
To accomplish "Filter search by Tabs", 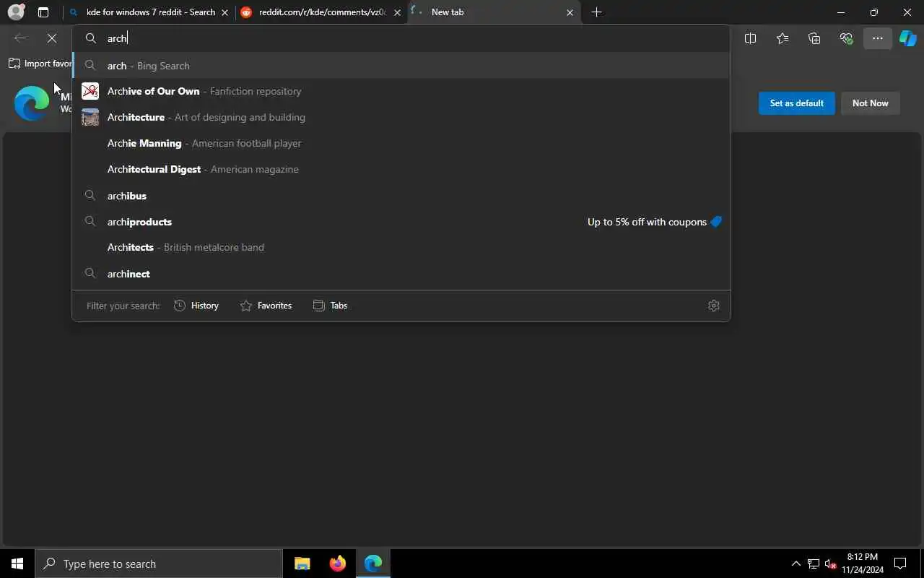I will click(x=330, y=306).
